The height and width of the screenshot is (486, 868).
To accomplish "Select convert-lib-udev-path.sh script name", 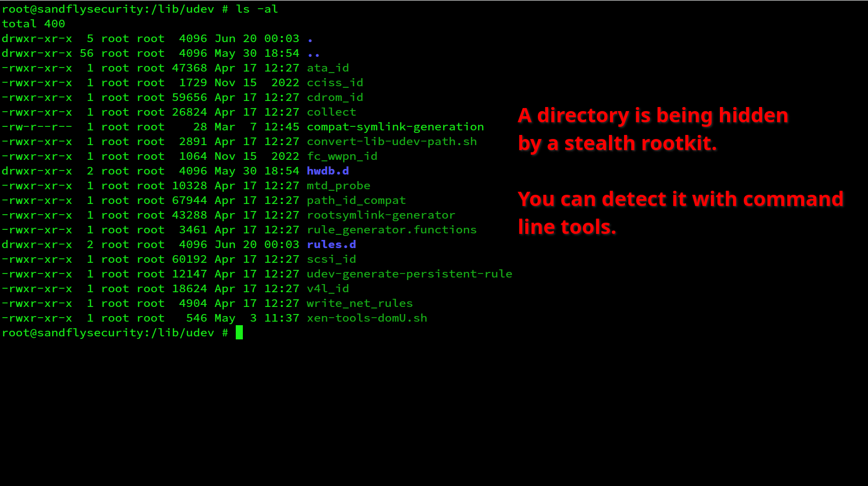I will tap(391, 141).
